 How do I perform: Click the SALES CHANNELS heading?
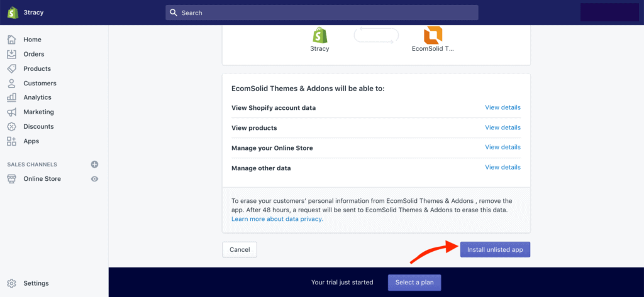pos(32,165)
